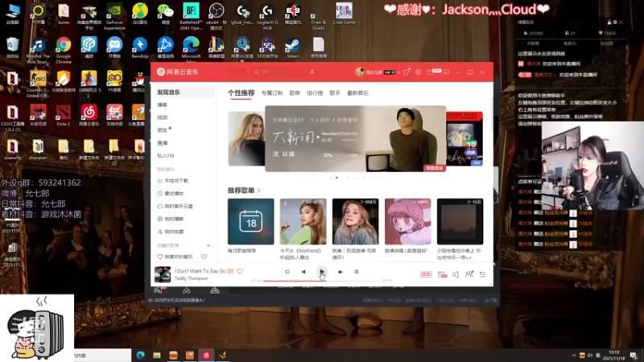Viewport: 644px width, 362px height.
Task: Open Counter-Strike Global Offensive shortcut
Action: coord(38,84)
